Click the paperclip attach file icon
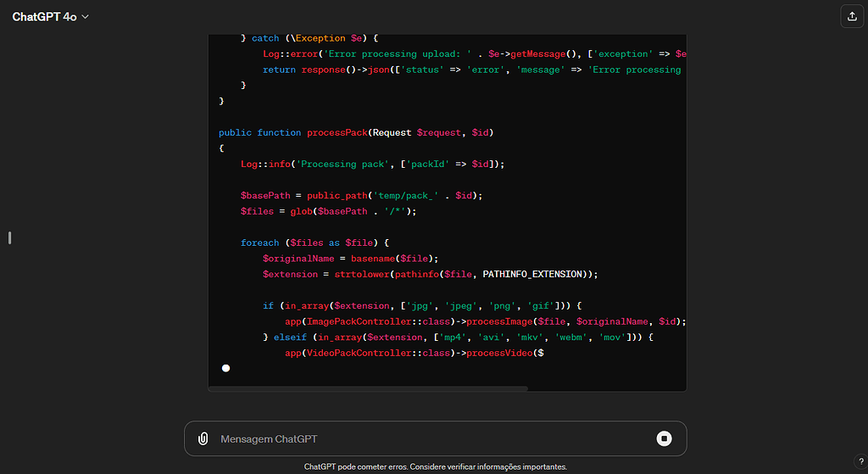Screen dimensions: 868x474 click(203, 438)
